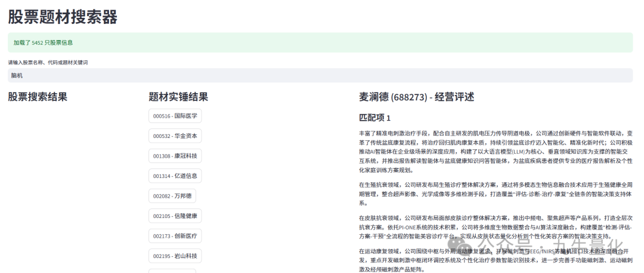Screen dimensions: 644x273
Task: Click the 题材实锤结果 heading
Action: pyautogui.click(x=178, y=97)
